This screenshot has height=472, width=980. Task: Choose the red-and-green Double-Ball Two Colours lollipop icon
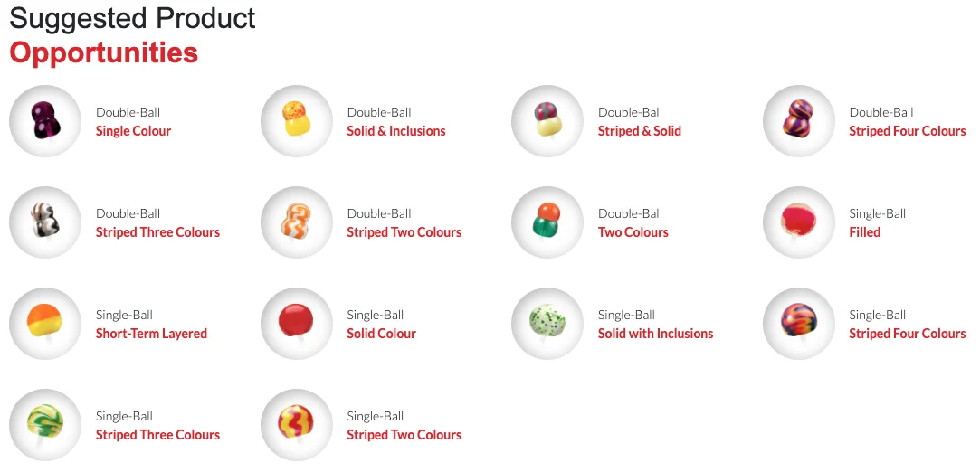click(547, 222)
